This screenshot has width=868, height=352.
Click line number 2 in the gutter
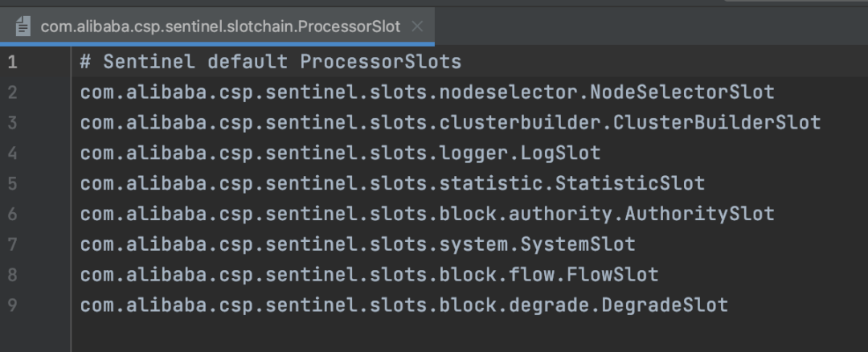pos(12,92)
